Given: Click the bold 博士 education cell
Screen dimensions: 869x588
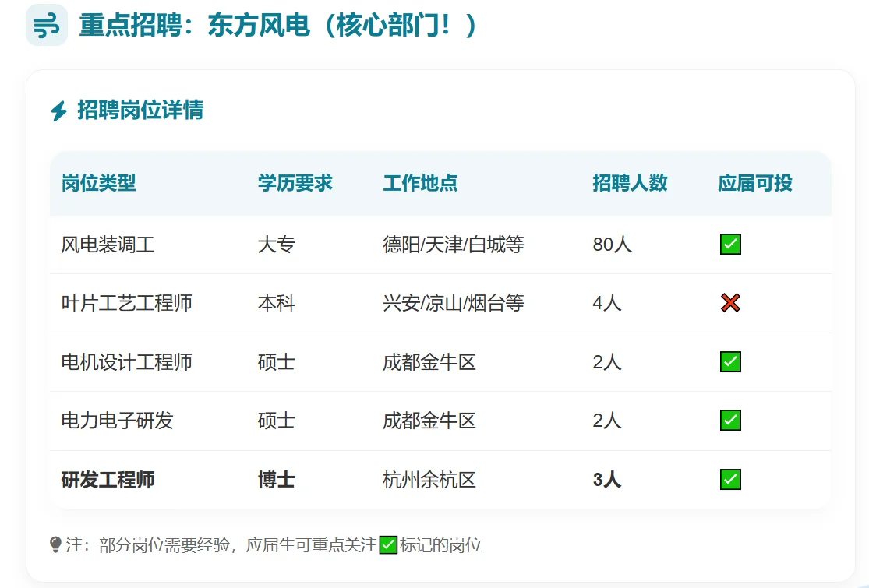Looking at the screenshot, I should click(277, 480).
